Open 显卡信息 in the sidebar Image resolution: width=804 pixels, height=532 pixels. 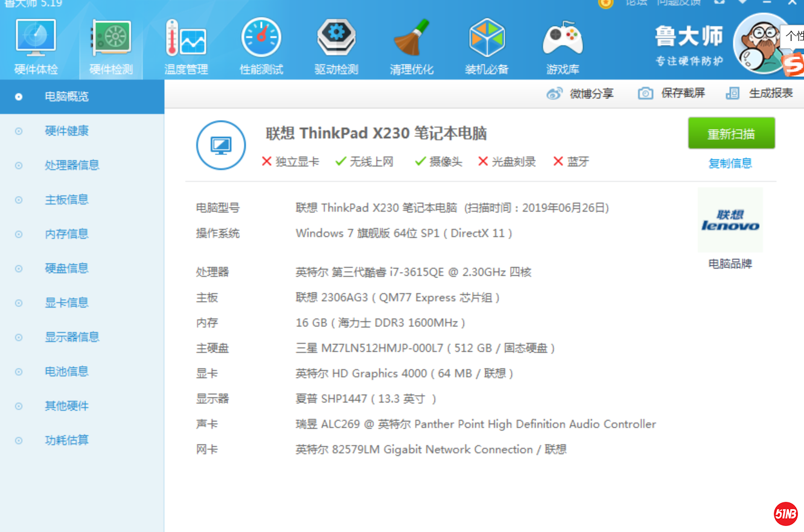click(66, 303)
